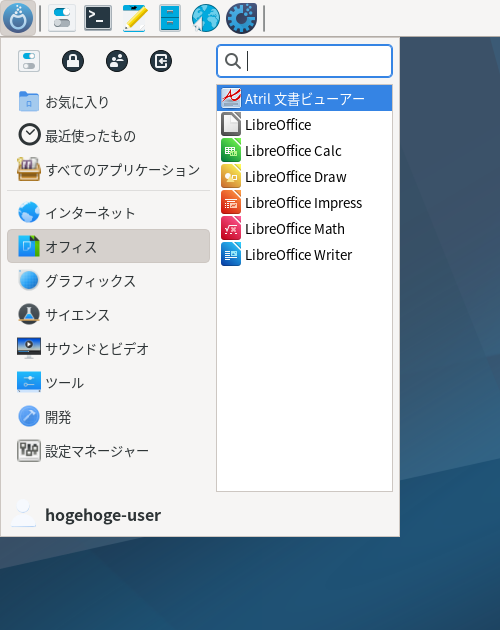Select the サイエンス category

click(109, 315)
